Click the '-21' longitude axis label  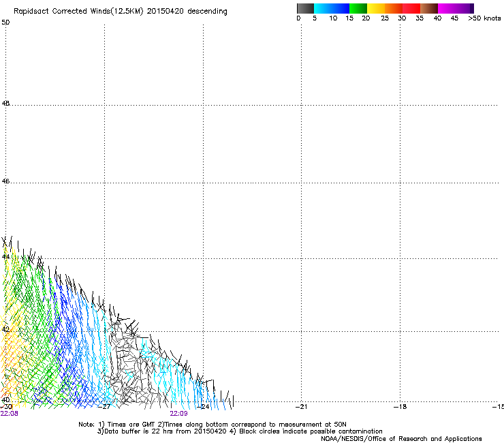[x=302, y=407]
